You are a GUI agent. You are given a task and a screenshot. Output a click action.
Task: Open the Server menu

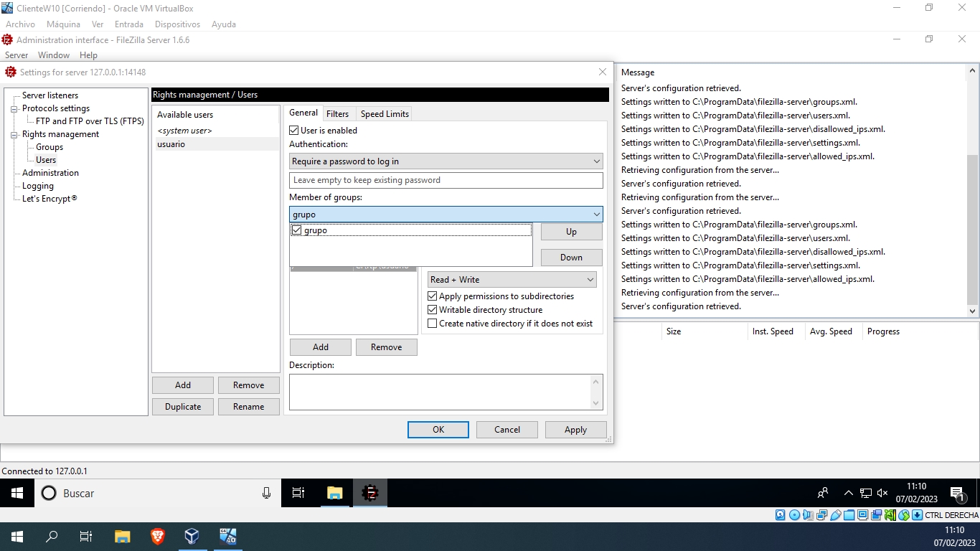(x=17, y=55)
